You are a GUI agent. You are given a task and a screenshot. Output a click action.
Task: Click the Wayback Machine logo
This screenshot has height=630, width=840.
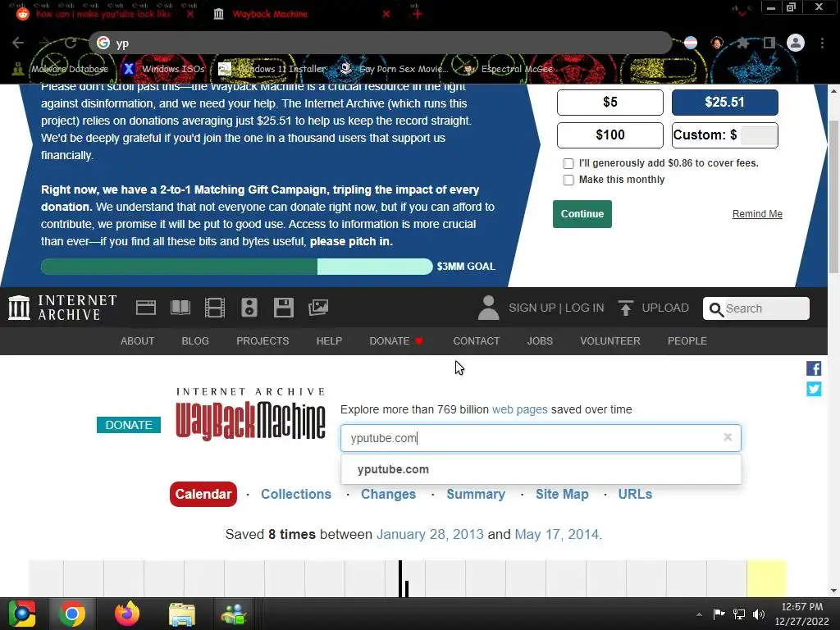coord(250,414)
